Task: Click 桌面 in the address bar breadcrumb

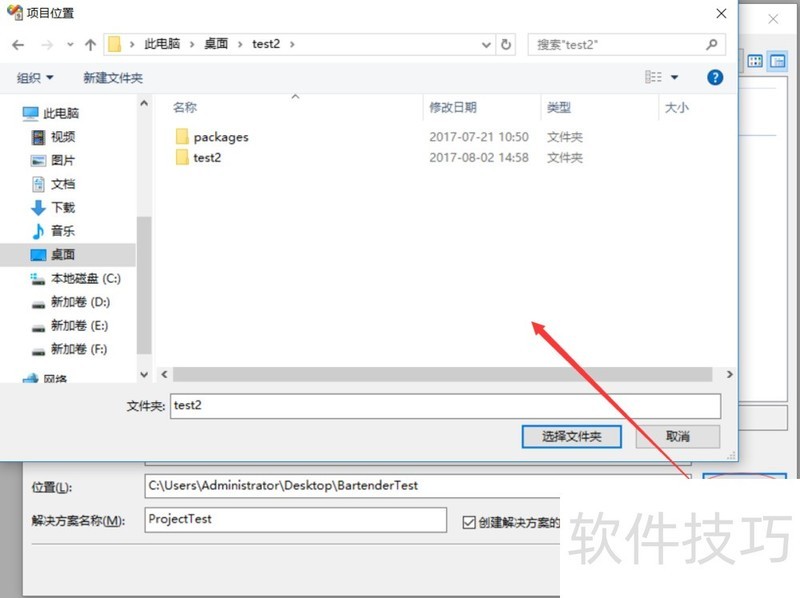Action: 216,44
